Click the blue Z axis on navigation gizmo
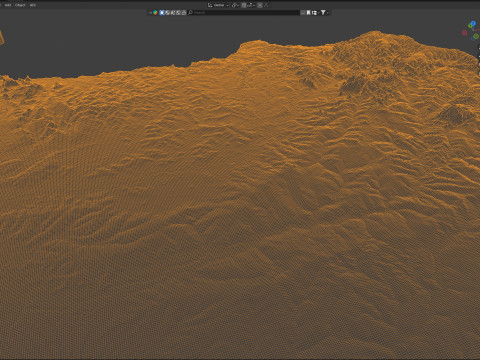Screen dimensions: 480x360 [x=473, y=23]
